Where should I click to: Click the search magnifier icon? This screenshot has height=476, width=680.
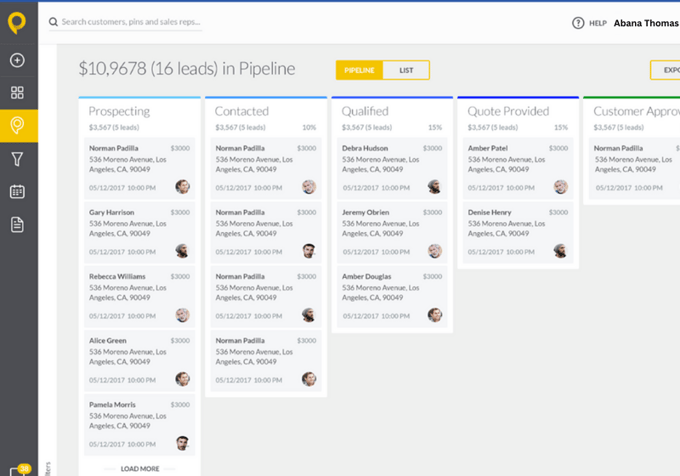tap(53, 22)
